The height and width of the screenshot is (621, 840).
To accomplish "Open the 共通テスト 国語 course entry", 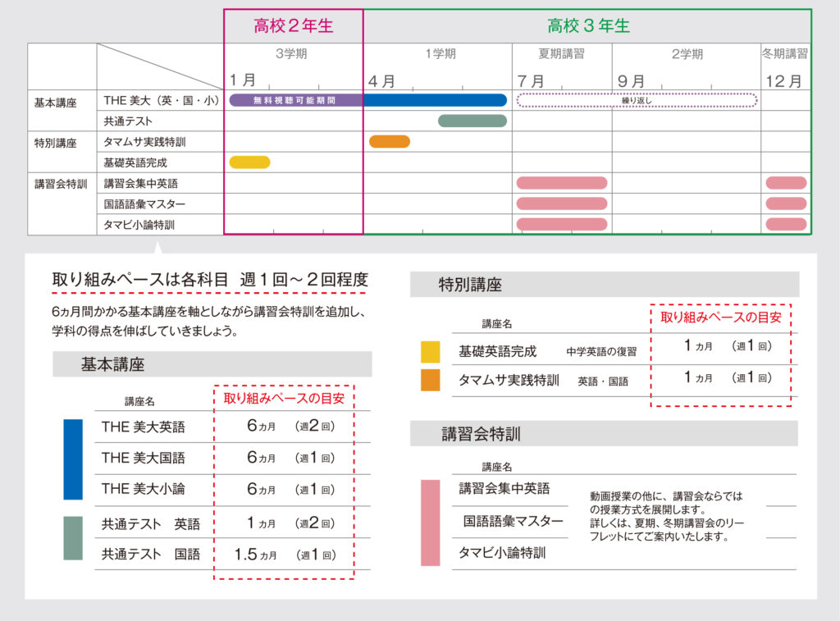I will (151, 554).
